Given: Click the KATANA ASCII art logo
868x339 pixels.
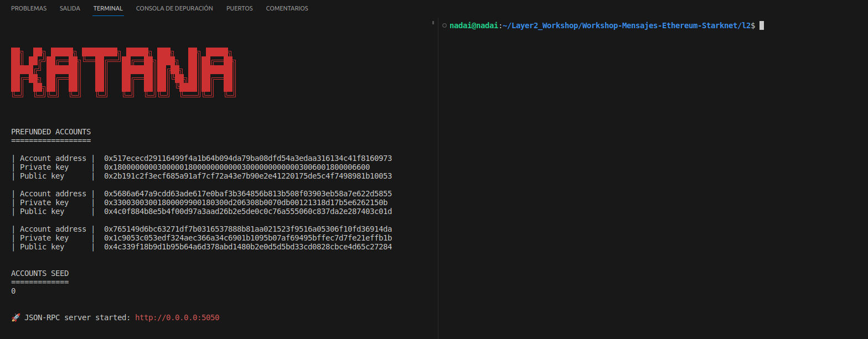Looking at the screenshot, I should pos(125,72).
